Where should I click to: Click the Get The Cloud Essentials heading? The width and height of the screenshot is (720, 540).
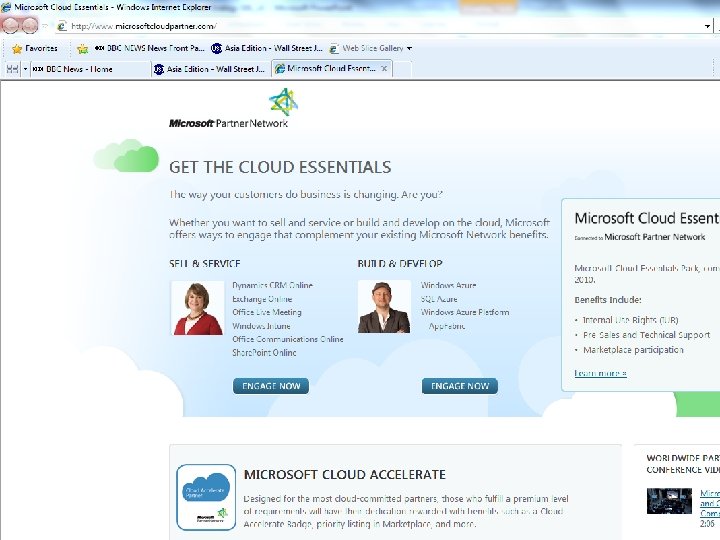[x=280, y=167]
